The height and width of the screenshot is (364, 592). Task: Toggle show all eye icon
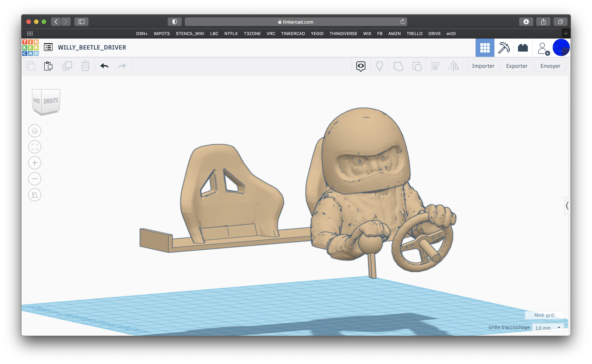tap(360, 66)
